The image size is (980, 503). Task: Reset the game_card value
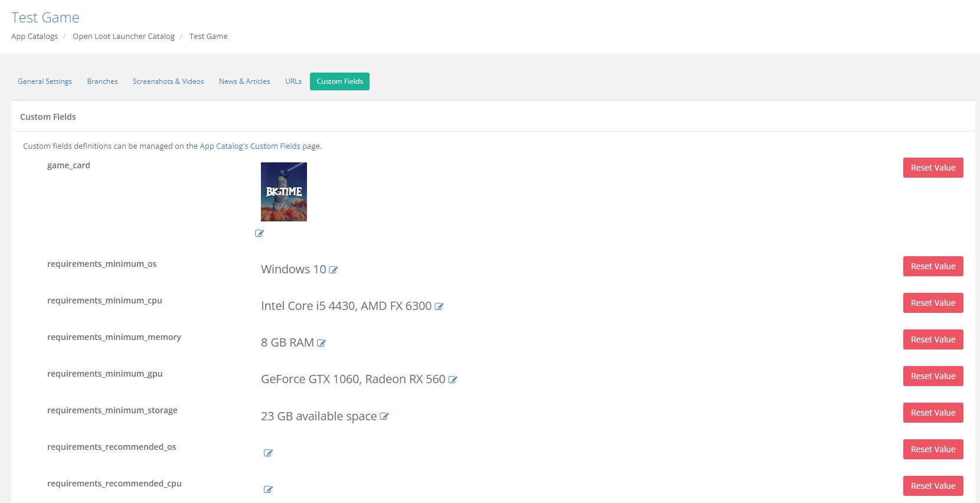(933, 168)
